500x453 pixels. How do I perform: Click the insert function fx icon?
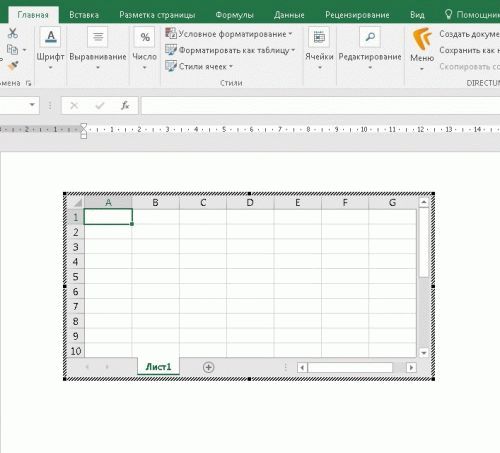125,106
